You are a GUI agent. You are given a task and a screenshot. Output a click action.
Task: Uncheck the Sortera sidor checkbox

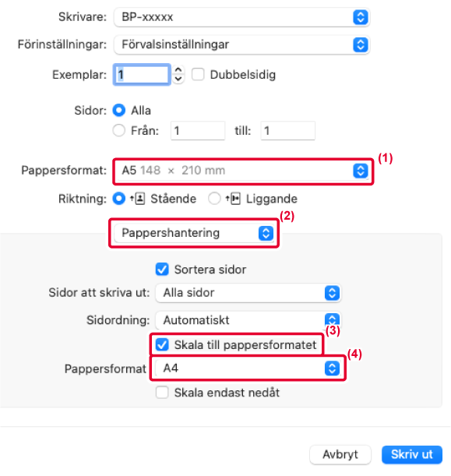[162, 270]
